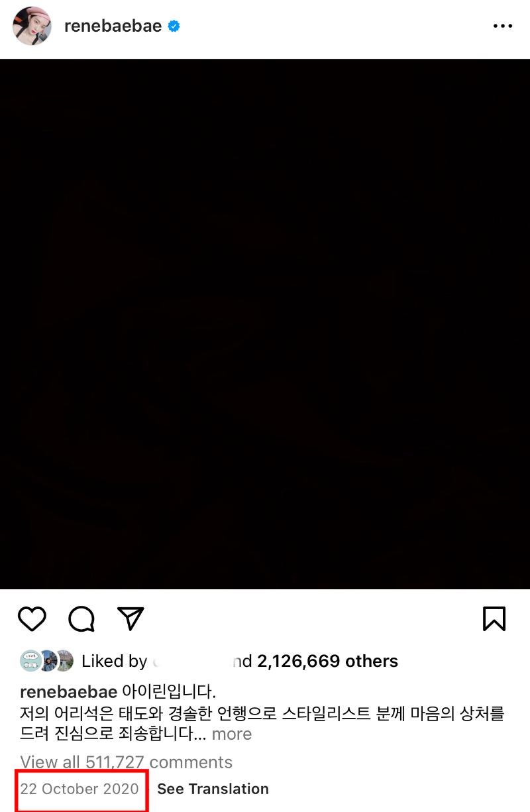Screen dimensions: 530x812
Task: Tap the blue verified badge
Action: 174,27
